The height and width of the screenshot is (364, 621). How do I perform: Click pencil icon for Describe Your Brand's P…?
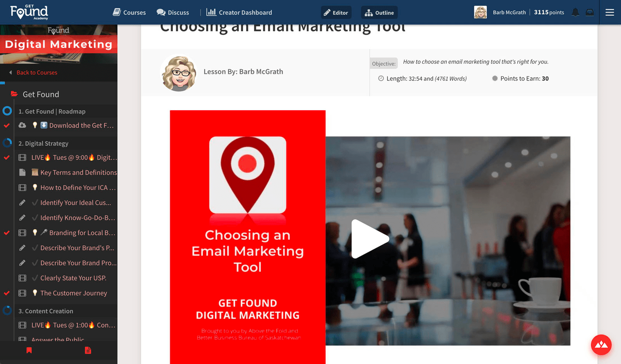click(x=22, y=248)
